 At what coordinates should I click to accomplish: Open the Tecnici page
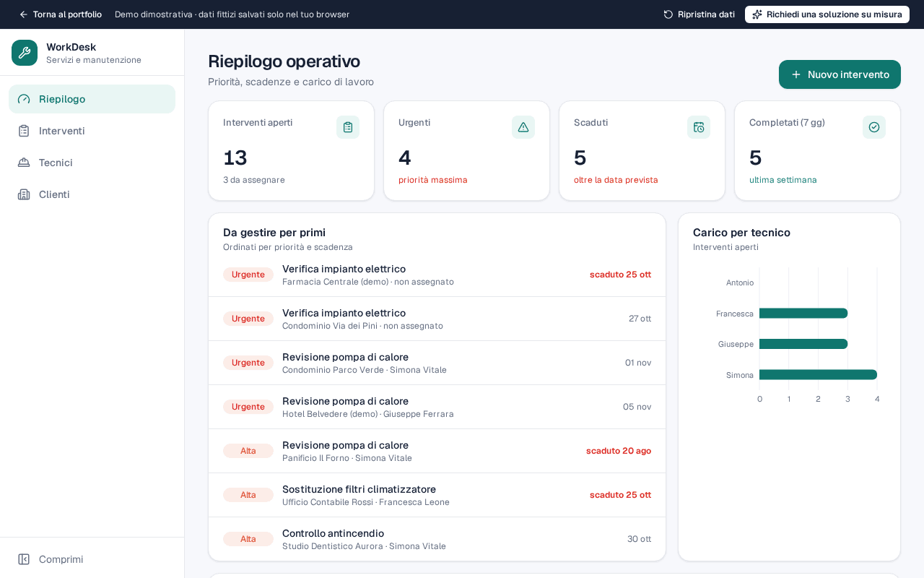(92, 163)
